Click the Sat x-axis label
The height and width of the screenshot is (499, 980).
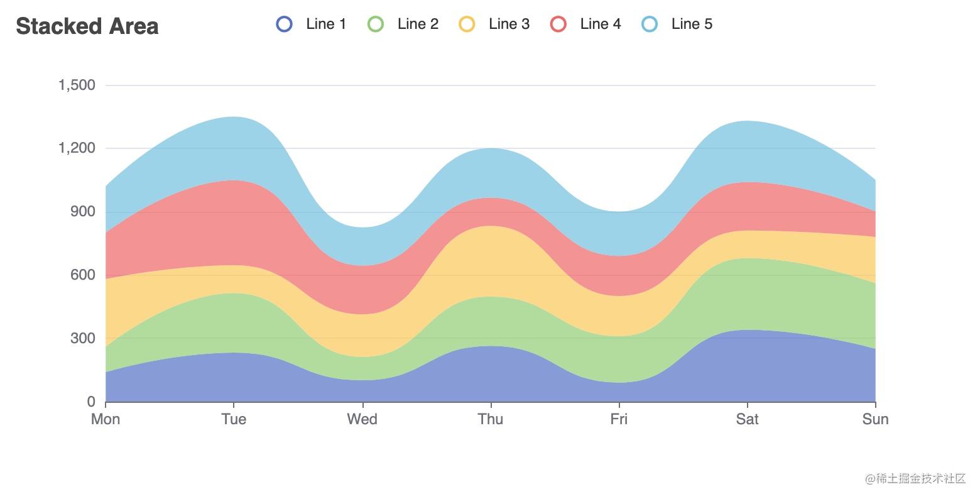(x=747, y=419)
